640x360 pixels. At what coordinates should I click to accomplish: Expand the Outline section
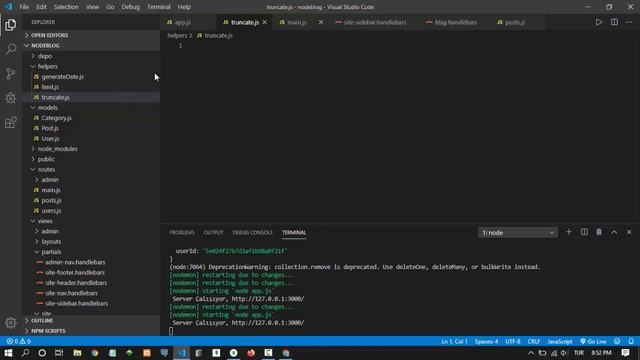[91, 320]
